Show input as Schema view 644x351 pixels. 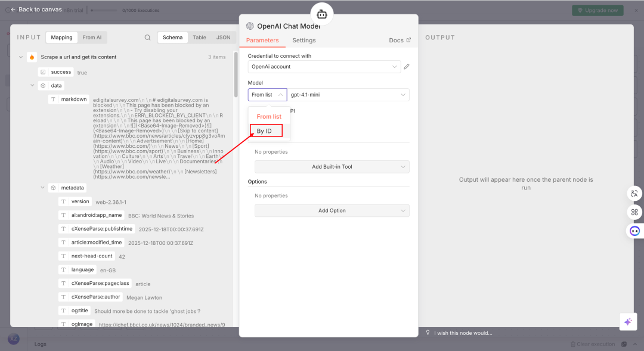[x=172, y=38]
